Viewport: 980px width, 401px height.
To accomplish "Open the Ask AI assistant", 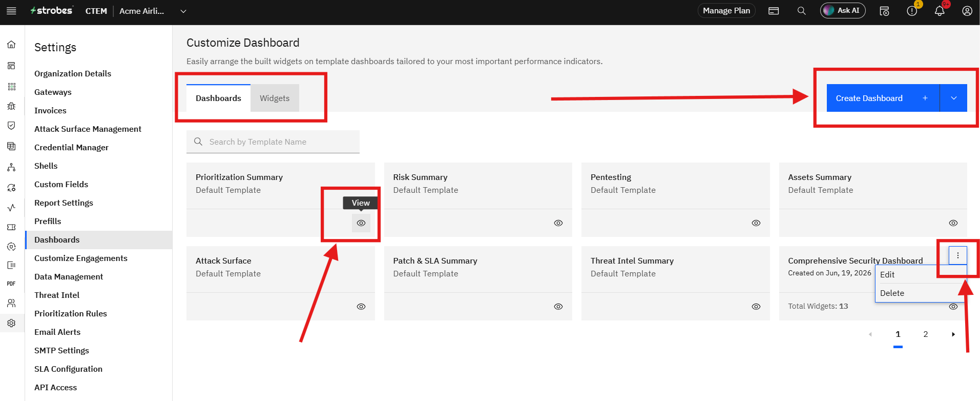I will (x=843, y=11).
